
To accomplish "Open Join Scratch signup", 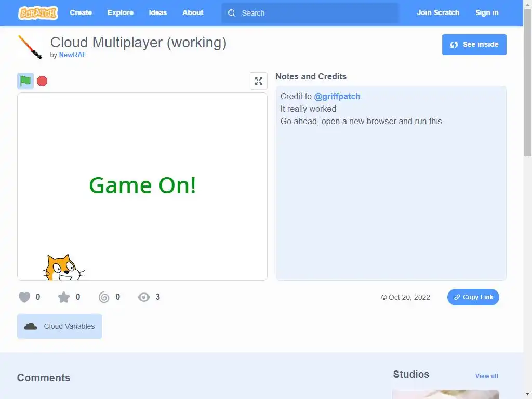I will click(437, 13).
